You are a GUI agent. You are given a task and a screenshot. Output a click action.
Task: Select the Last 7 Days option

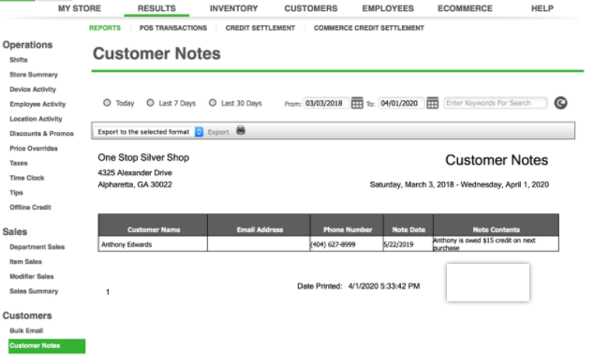[x=151, y=103]
